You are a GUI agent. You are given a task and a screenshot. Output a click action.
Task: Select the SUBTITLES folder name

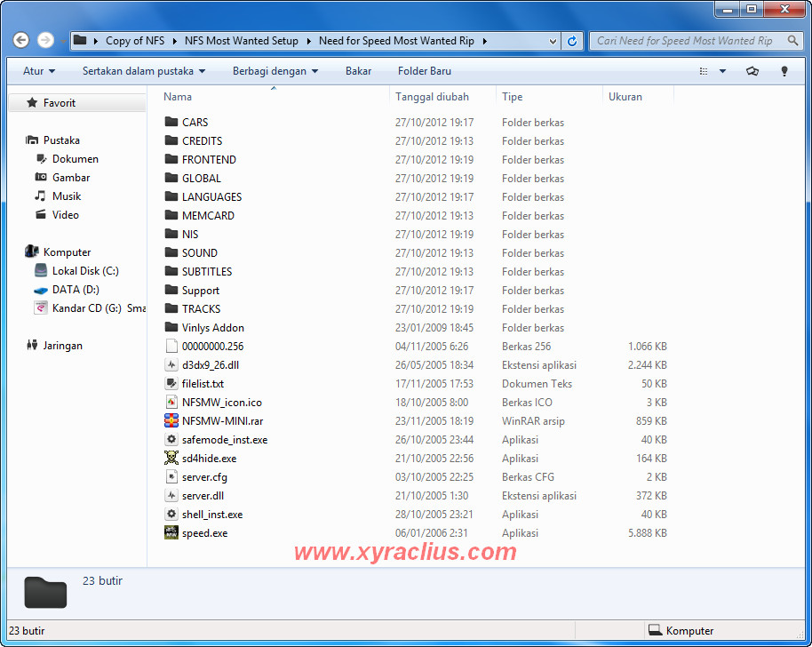click(207, 271)
